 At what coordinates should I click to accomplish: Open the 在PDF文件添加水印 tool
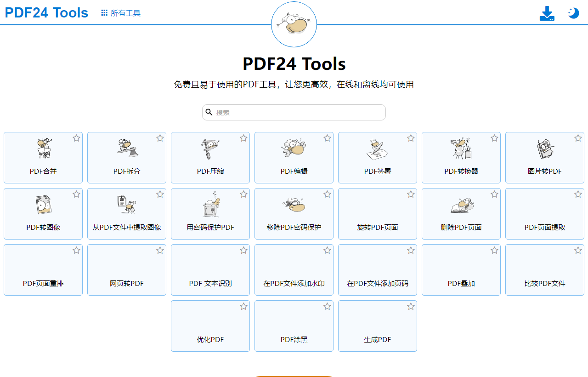(x=294, y=270)
